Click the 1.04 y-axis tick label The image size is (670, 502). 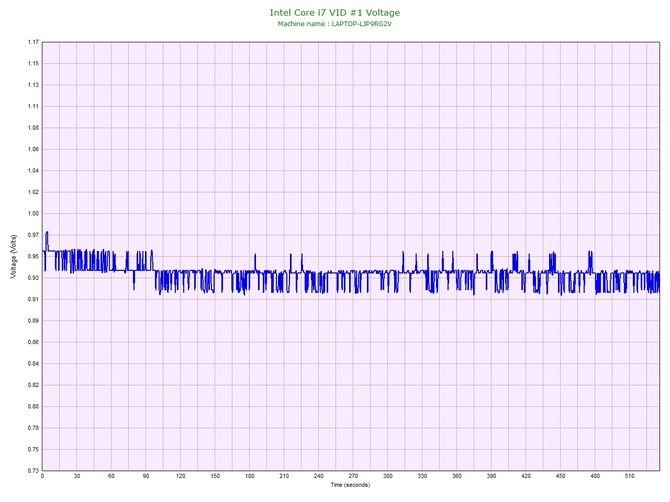tap(33, 170)
